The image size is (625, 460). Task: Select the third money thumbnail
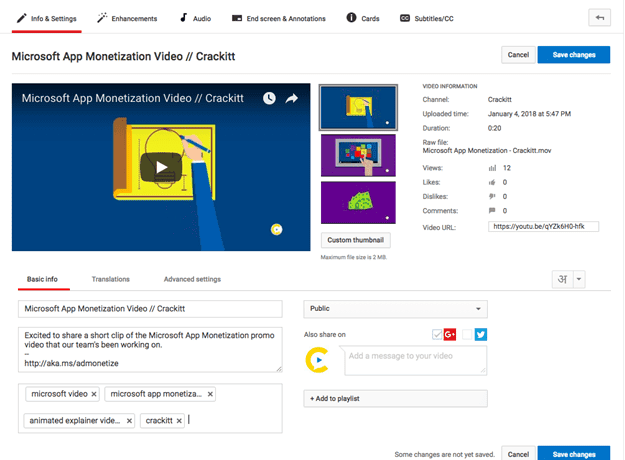pos(358,202)
